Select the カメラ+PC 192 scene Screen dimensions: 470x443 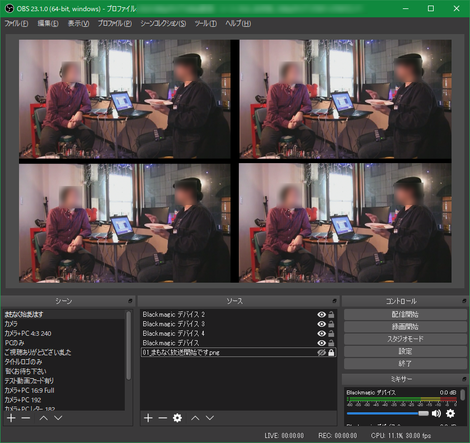64,400
